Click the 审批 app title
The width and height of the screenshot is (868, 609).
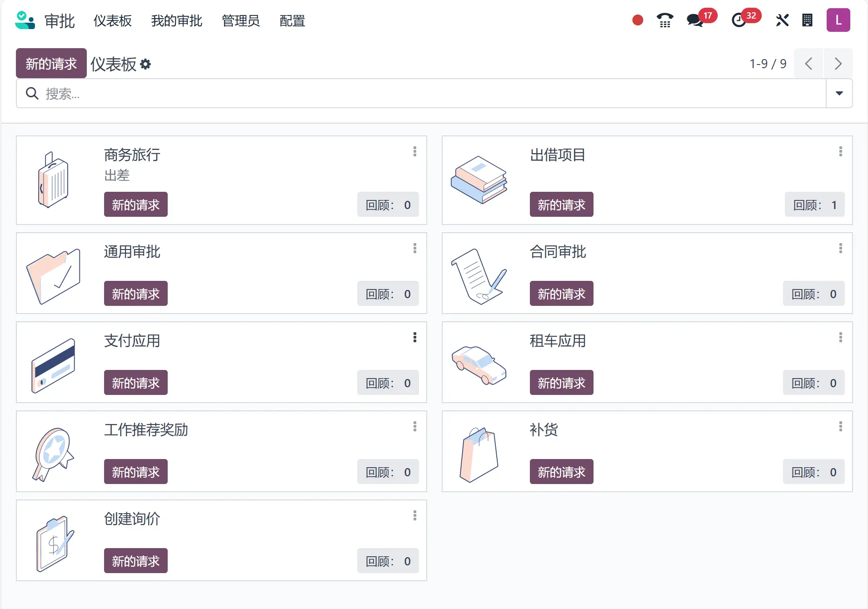coord(60,21)
